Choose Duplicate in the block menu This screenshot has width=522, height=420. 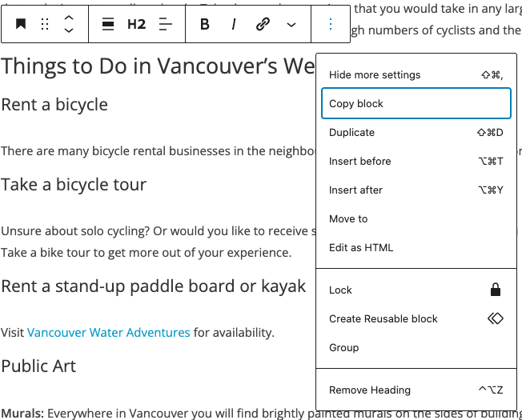(416, 132)
